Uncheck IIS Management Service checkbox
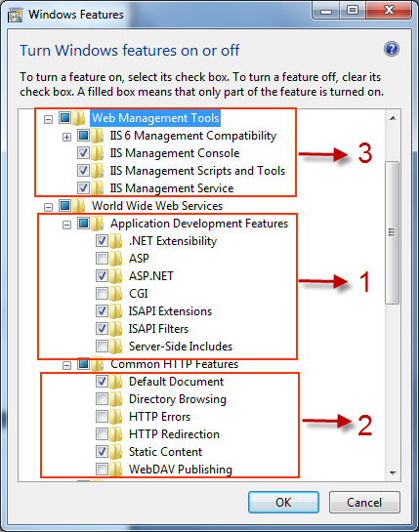Screen dimensions: 419x532 coord(83,188)
